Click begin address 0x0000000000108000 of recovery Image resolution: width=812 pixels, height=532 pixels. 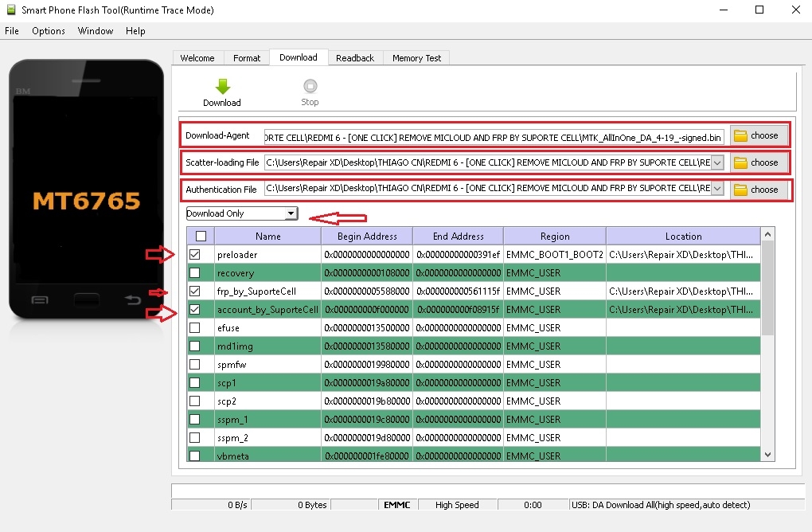[x=367, y=272]
